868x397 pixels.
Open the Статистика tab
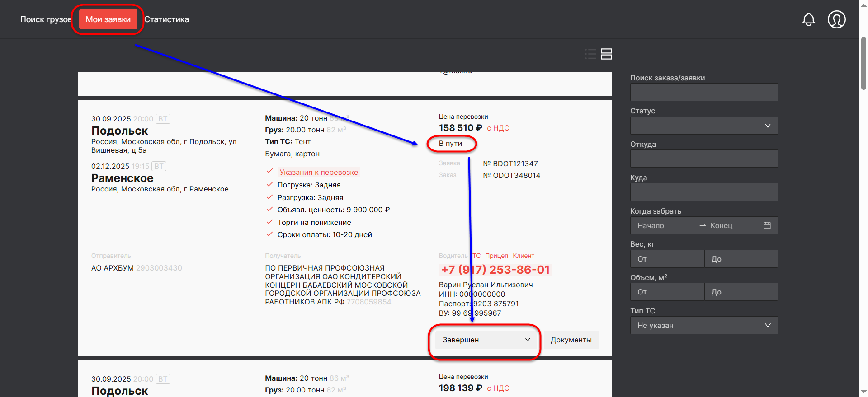166,19
